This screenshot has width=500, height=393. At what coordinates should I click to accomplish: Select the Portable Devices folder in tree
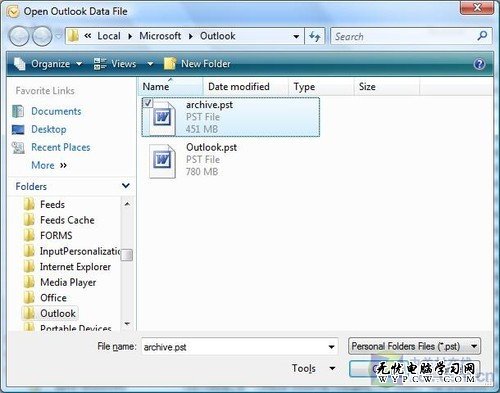pyautogui.click(x=75, y=327)
